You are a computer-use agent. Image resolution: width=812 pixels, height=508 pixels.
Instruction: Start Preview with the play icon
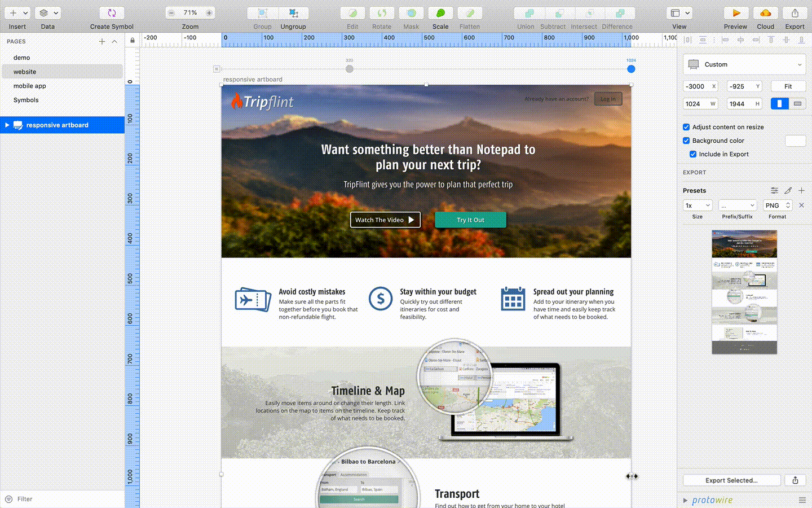736,13
